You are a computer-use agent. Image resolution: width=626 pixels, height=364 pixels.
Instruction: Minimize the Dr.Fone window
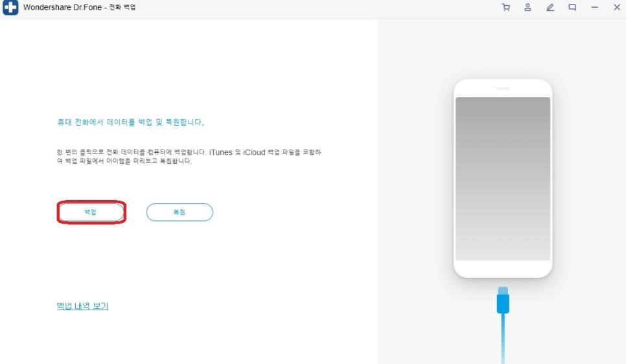pyautogui.click(x=594, y=7)
